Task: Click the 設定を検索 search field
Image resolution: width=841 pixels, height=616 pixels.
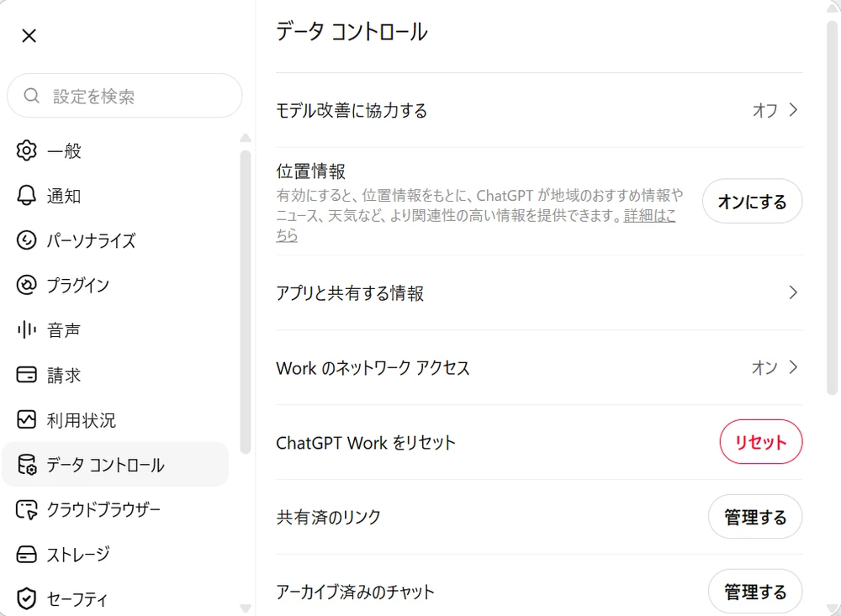Action: [x=124, y=96]
